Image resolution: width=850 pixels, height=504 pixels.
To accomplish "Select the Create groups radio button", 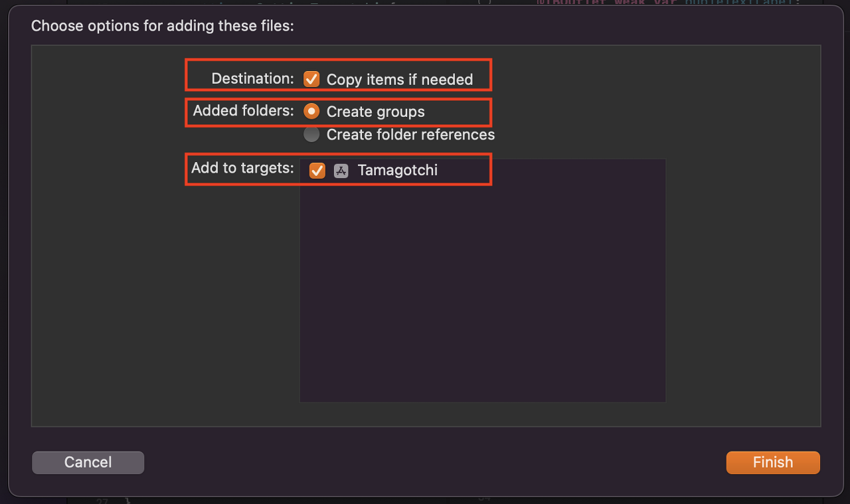I will 311,111.
